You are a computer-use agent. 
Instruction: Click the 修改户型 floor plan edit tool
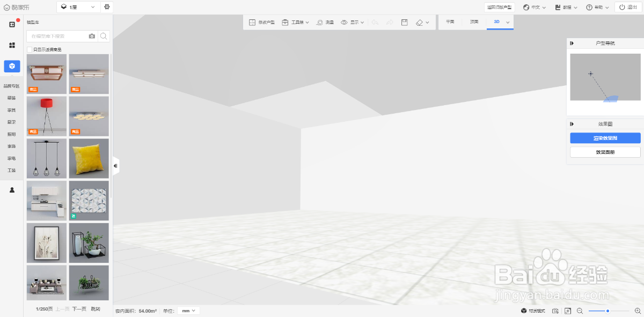(262, 23)
